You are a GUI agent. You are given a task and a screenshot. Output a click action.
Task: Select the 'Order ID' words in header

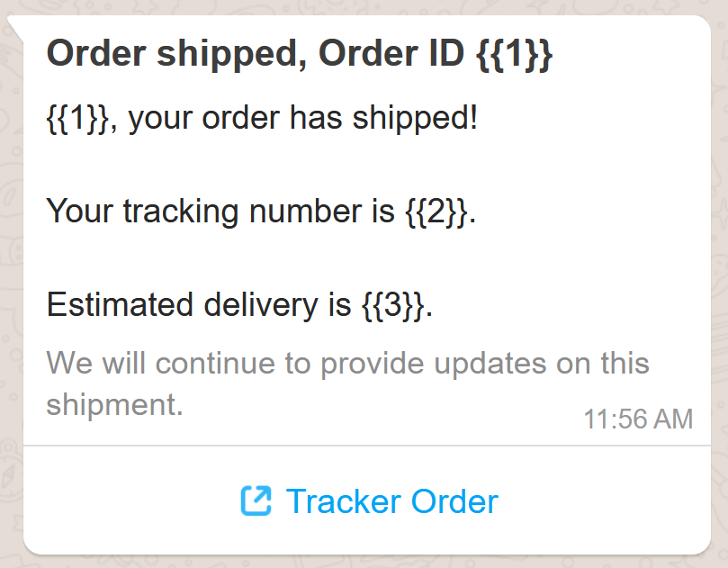coord(391,54)
